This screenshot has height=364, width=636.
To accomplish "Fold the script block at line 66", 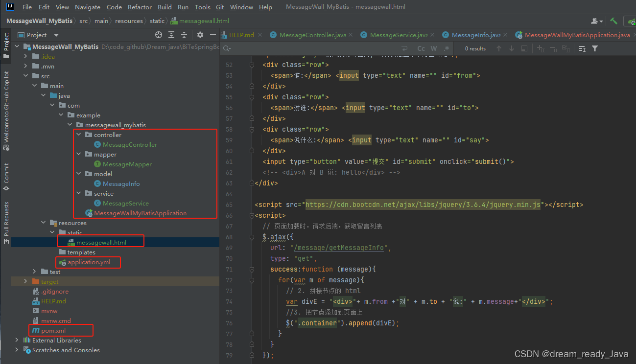I will point(252,215).
